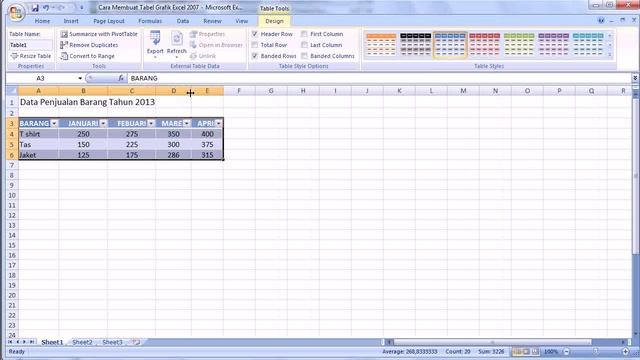Screen dimensions: 640x360
Task: Enable Total Row checkbox
Action: tap(255, 45)
